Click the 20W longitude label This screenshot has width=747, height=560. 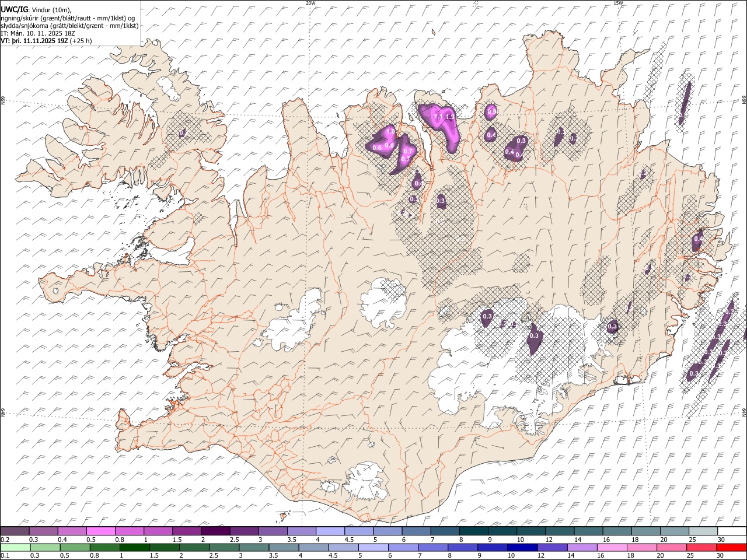click(x=310, y=3)
